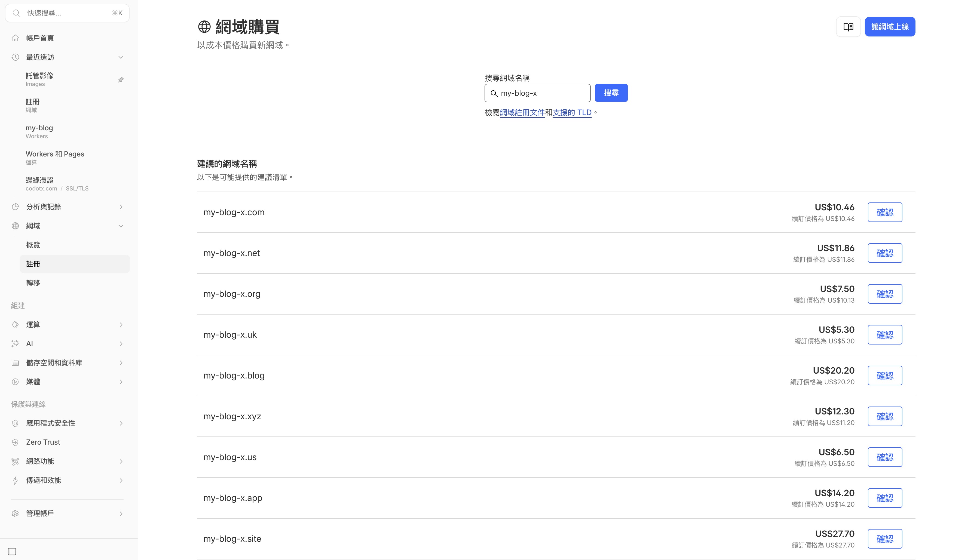Click the 帳戶首頁 home icon
The width and height of the screenshot is (974, 560).
(15, 38)
